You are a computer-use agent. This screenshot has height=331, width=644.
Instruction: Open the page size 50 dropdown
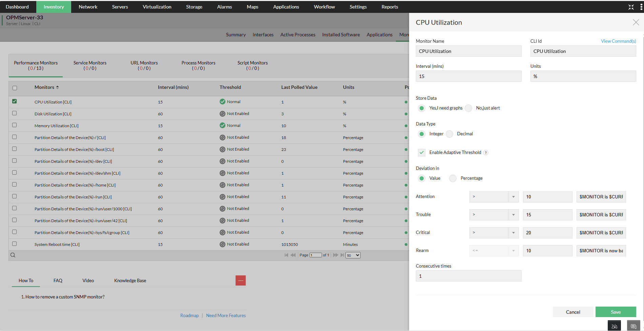point(353,255)
